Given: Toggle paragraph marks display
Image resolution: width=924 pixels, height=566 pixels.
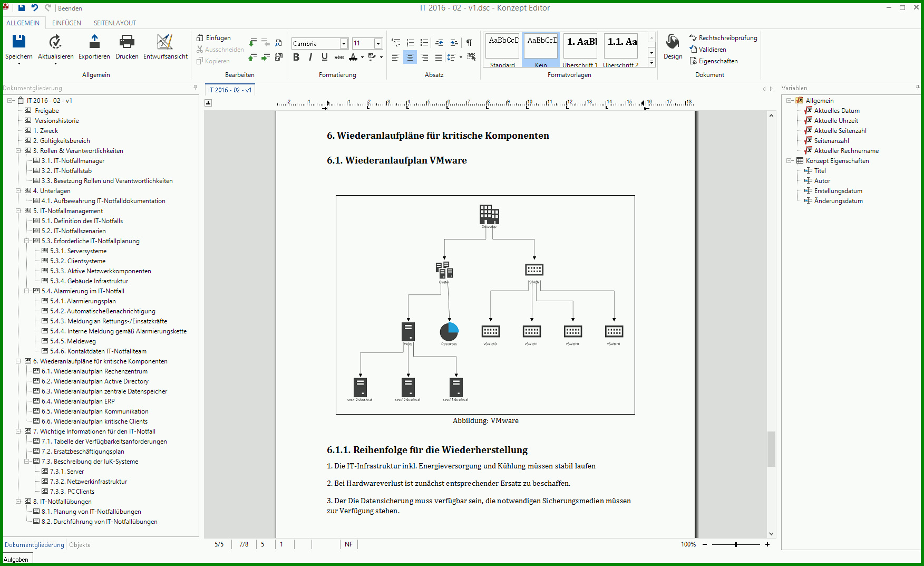Looking at the screenshot, I should point(469,43).
